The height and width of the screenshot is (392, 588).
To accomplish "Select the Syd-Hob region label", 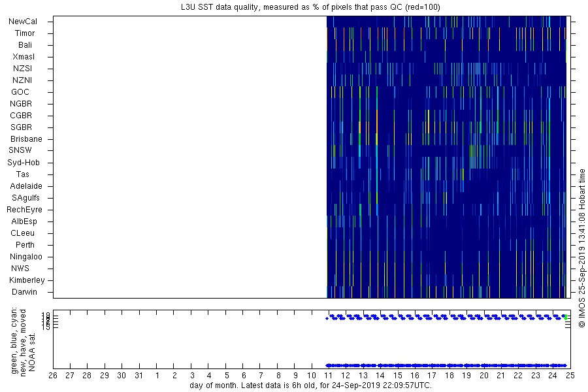I will tap(24, 163).
